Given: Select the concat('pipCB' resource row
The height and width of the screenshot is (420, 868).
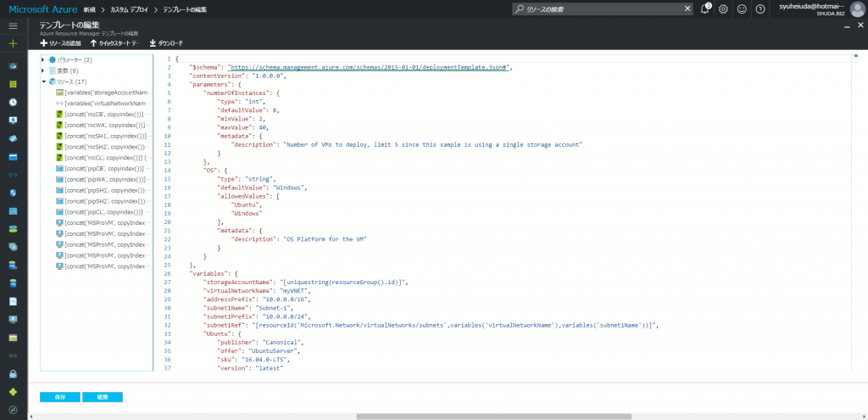Looking at the screenshot, I should tap(103, 169).
